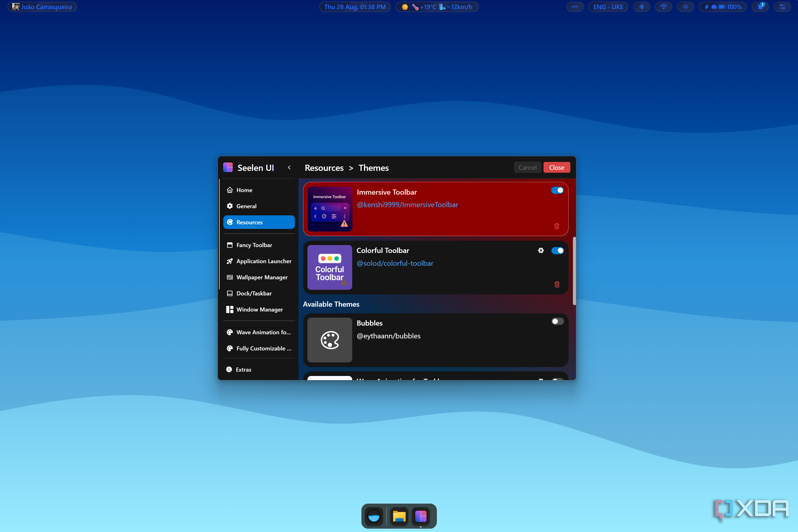Open Seelen UI app from the dock

421,516
